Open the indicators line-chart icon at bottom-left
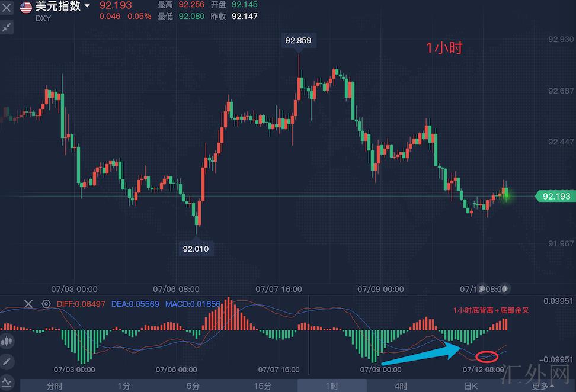The width and height of the screenshot is (576, 392). pos(7,383)
